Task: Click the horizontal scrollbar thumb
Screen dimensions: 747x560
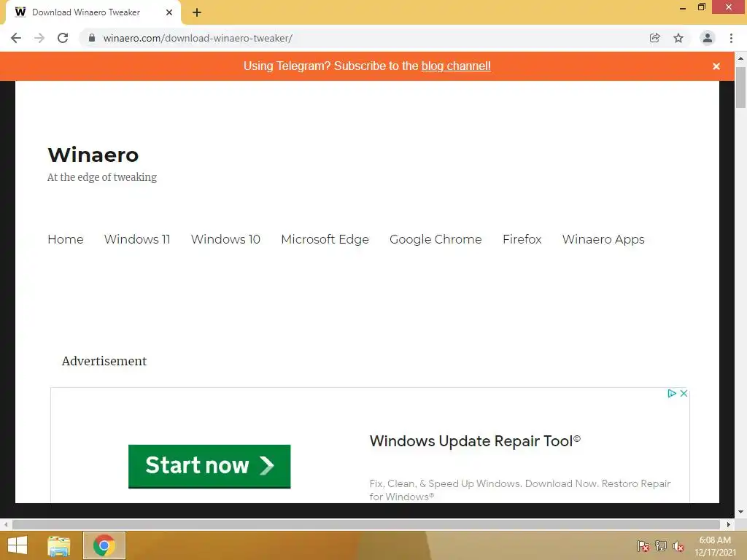Action: [x=366, y=524]
